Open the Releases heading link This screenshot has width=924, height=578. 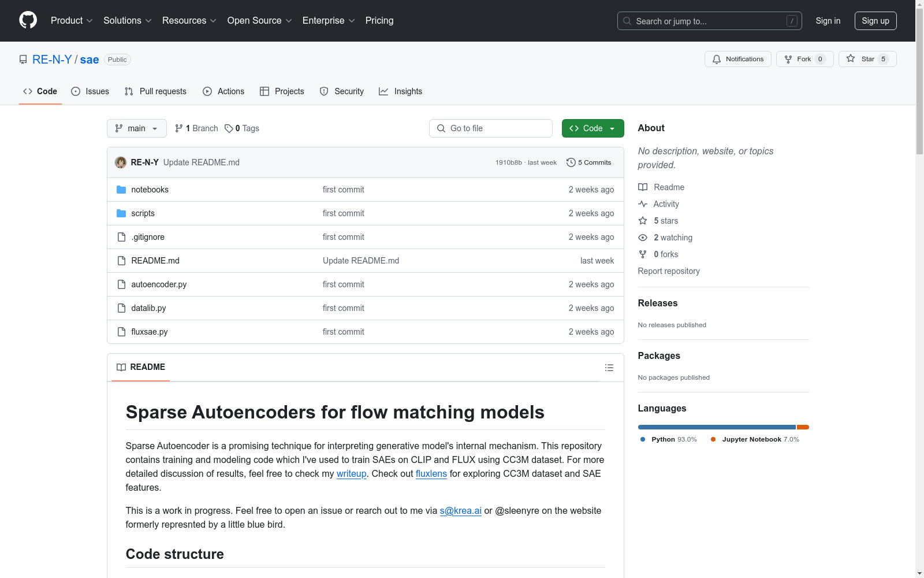click(x=658, y=303)
